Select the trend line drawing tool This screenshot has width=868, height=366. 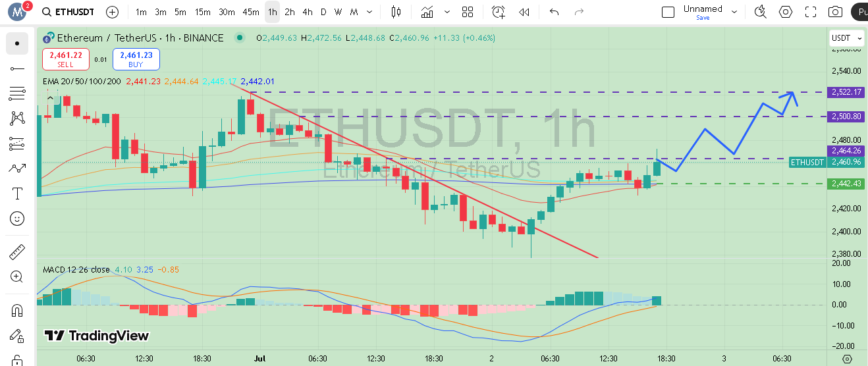click(17, 68)
